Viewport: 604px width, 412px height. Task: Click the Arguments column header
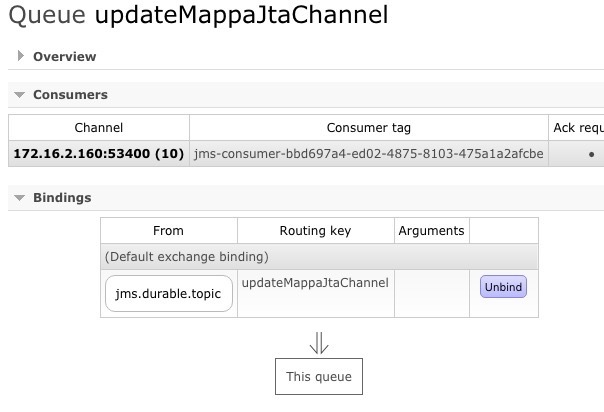[x=431, y=231]
